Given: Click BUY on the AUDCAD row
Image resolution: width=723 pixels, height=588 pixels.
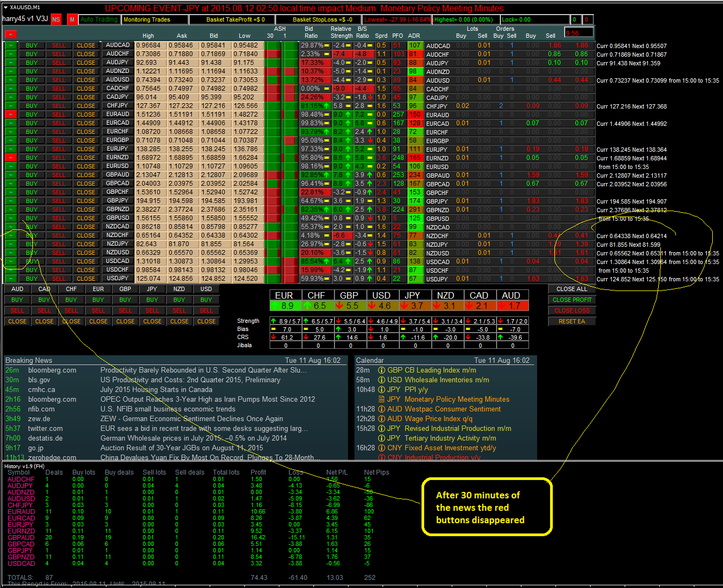Looking at the screenshot, I should (x=32, y=45).
